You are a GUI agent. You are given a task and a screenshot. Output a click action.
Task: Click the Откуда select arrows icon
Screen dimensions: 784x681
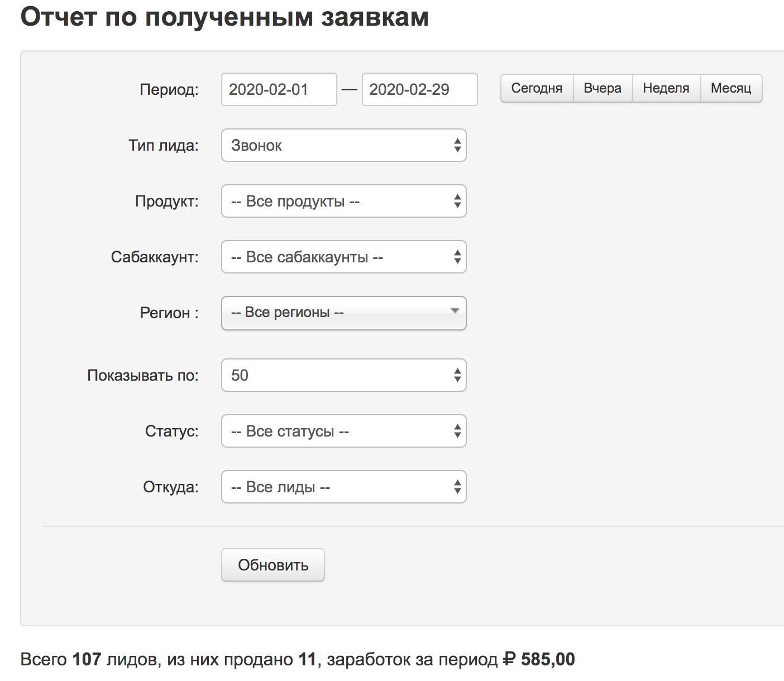457,487
